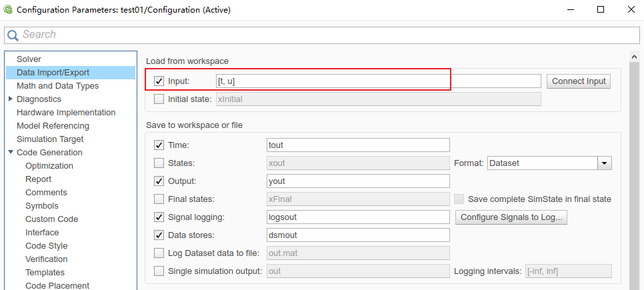The width and height of the screenshot is (644, 290).
Task: Collapse the Code Generation node
Action: (x=11, y=153)
